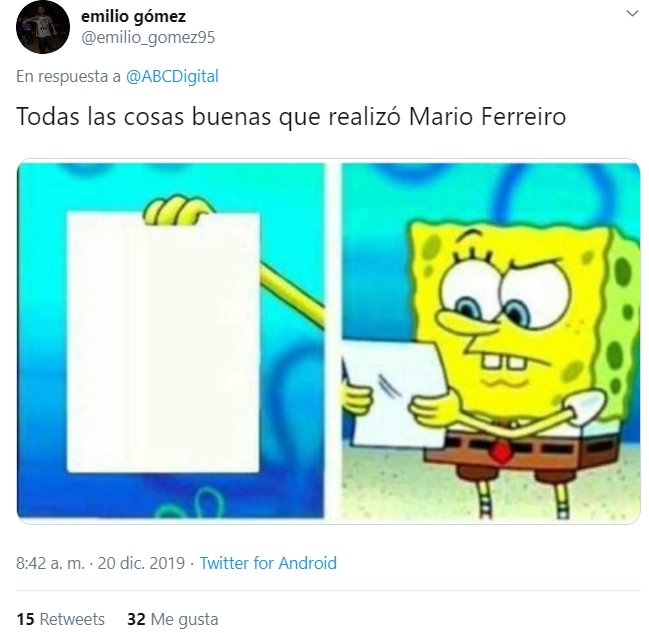Open the @ABCDigital mention link
The image size is (649, 633).
pyautogui.click(x=172, y=76)
